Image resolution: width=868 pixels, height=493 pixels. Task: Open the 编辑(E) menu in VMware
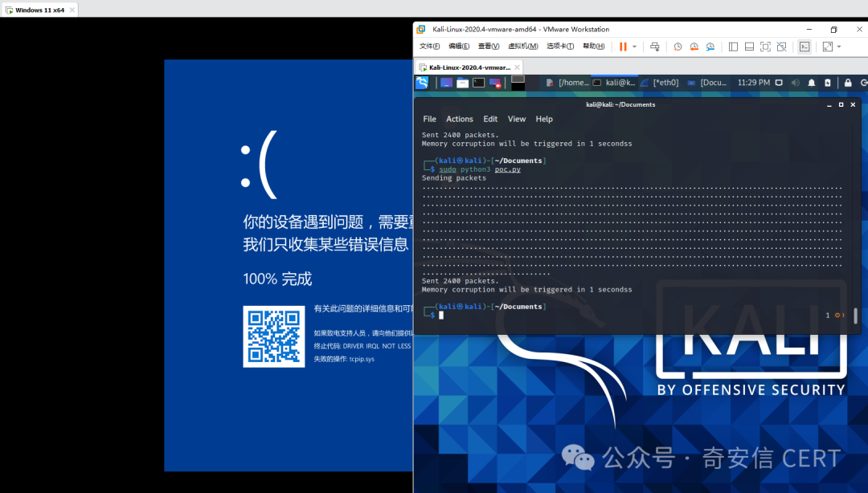point(459,47)
